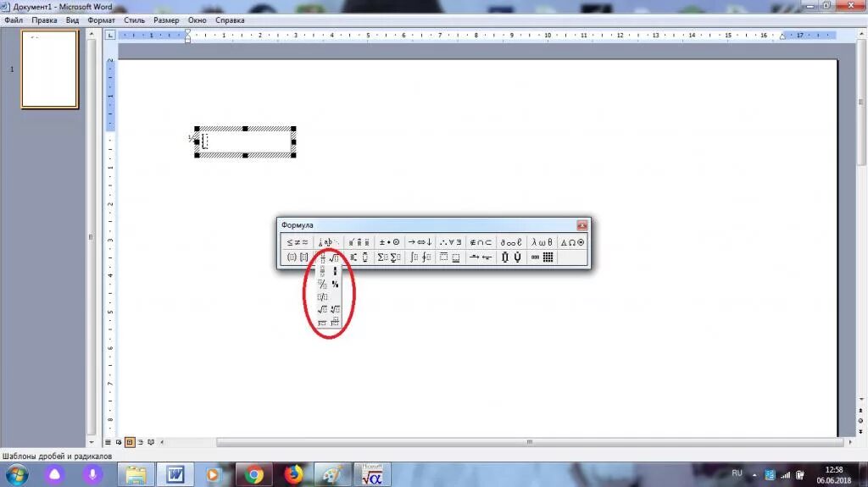Open the labeled arrow templates palette
The width and height of the screenshot is (868, 487).
[x=481, y=257]
